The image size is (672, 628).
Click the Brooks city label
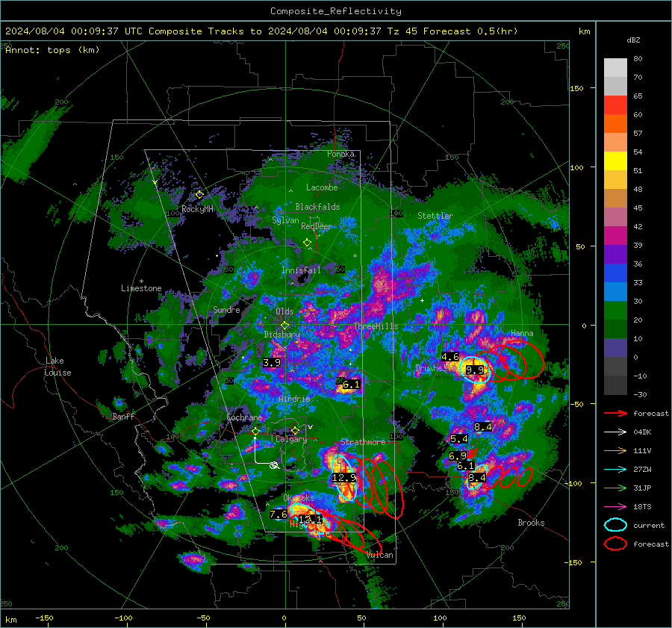coord(531,523)
